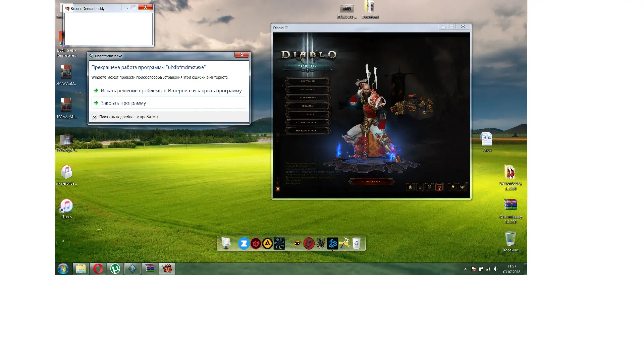Image resolution: width=644 pixels, height=362 pixels.
Task: Open Opera browser from the taskbar
Action: point(98,268)
